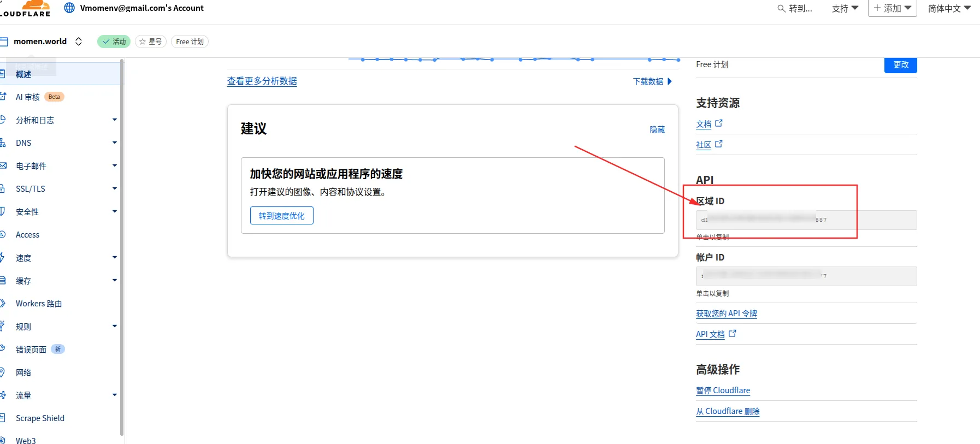Click the SSL/TLS lock icon
980x444 pixels.
point(2,188)
